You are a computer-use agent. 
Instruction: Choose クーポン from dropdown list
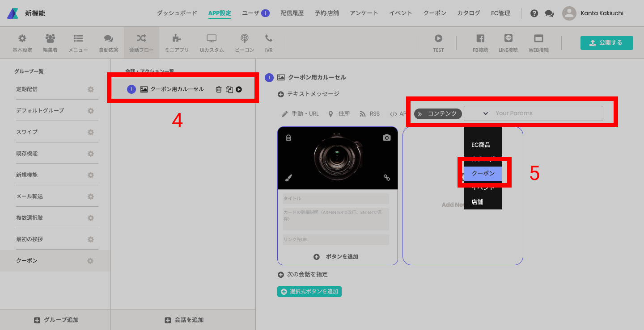click(x=483, y=173)
